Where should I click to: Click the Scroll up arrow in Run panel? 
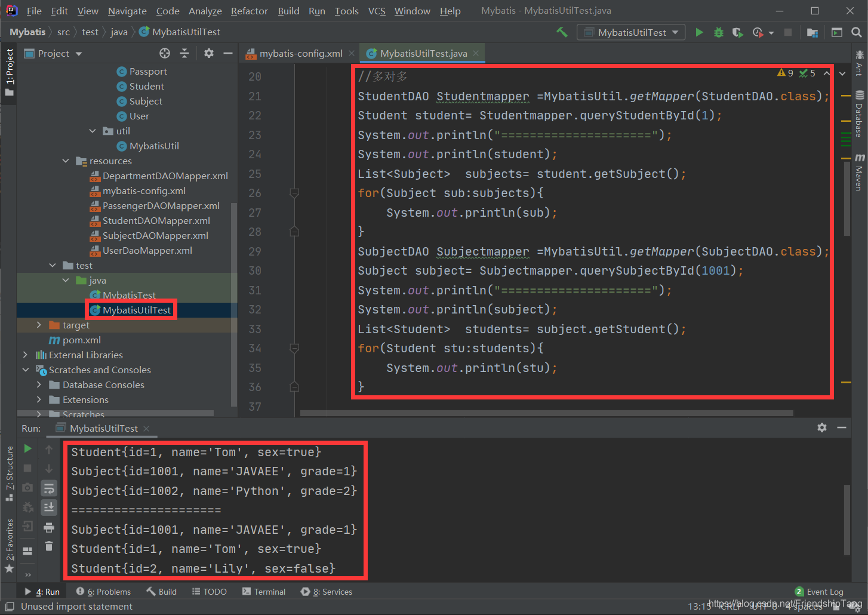[49, 449]
